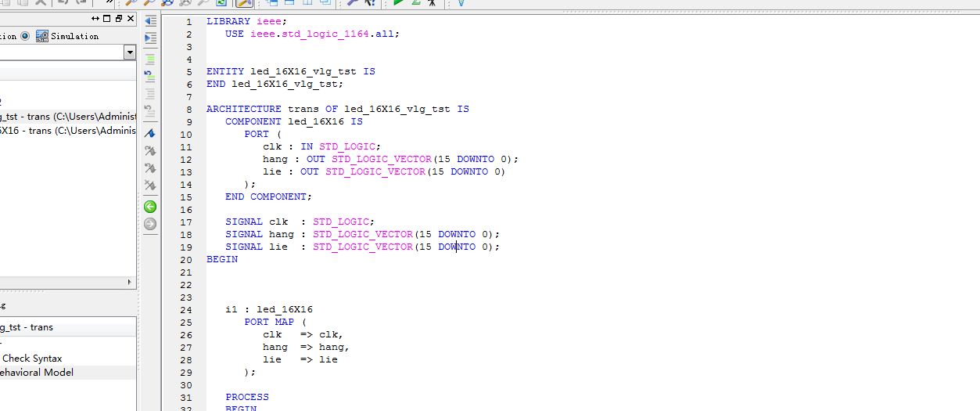Click the comment lines icon with green bars
The image size is (980, 411).
(150, 58)
